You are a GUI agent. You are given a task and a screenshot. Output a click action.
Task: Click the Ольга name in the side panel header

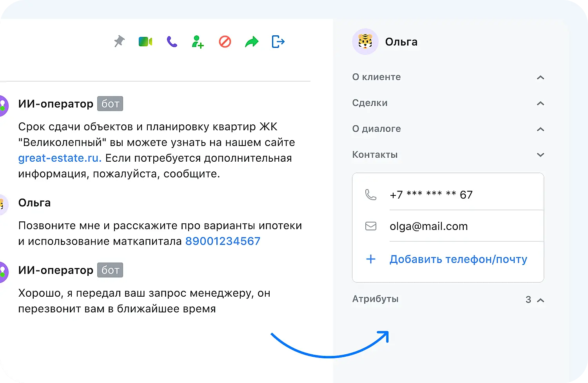[401, 42]
